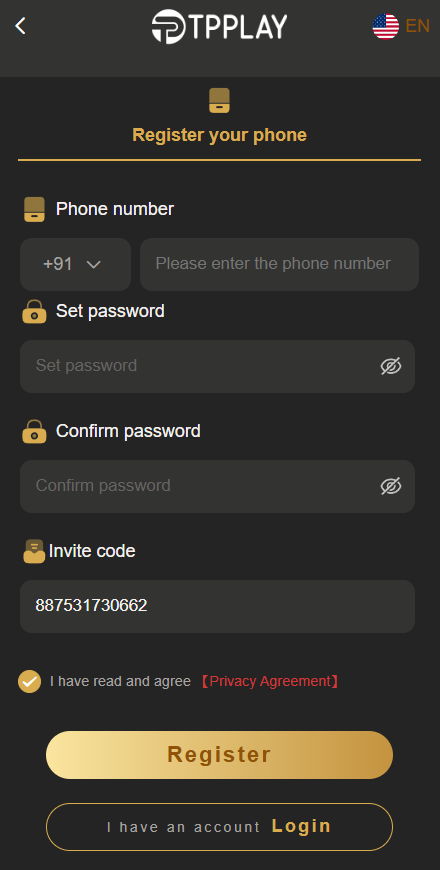This screenshot has height=870, width=440.
Task: Open the Privacy Agreement link
Action: pos(269,681)
